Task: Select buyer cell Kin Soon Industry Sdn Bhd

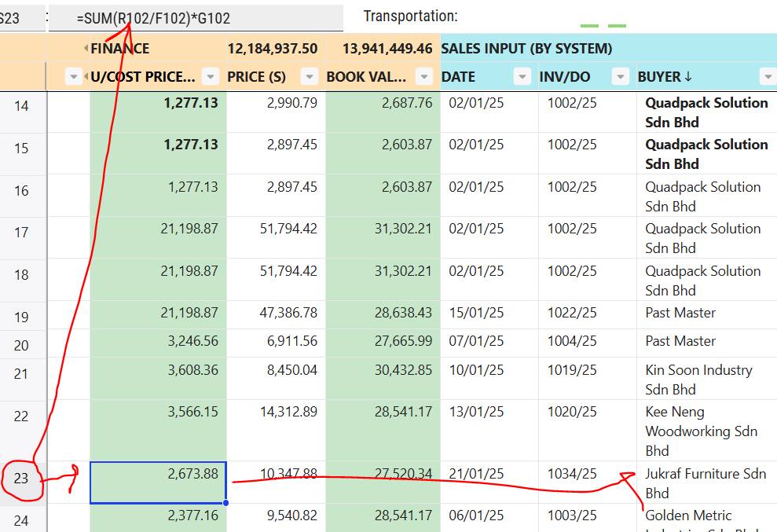Action: (x=706, y=379)
